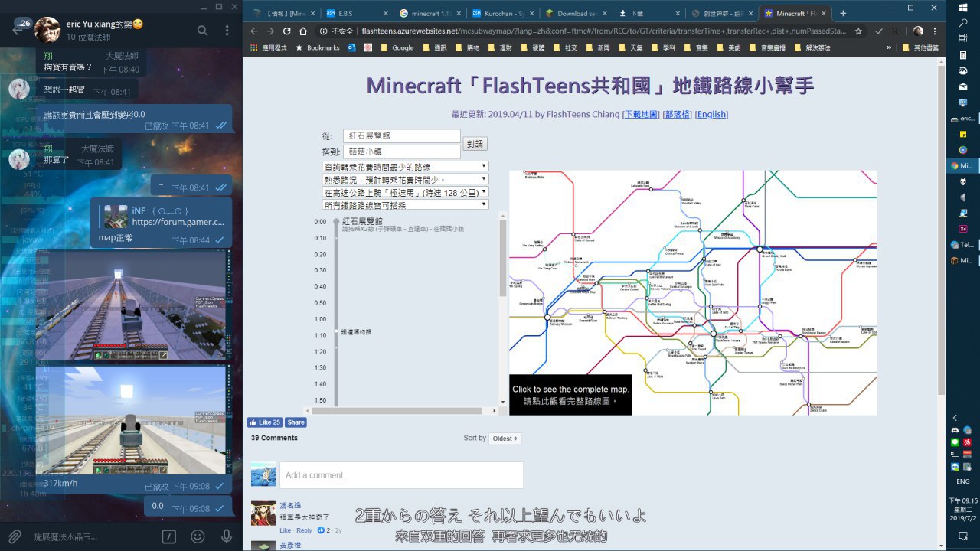The height and width of the screenshot is (551, 980).
Task: Reload the page in Chrome
Action: 286,31
